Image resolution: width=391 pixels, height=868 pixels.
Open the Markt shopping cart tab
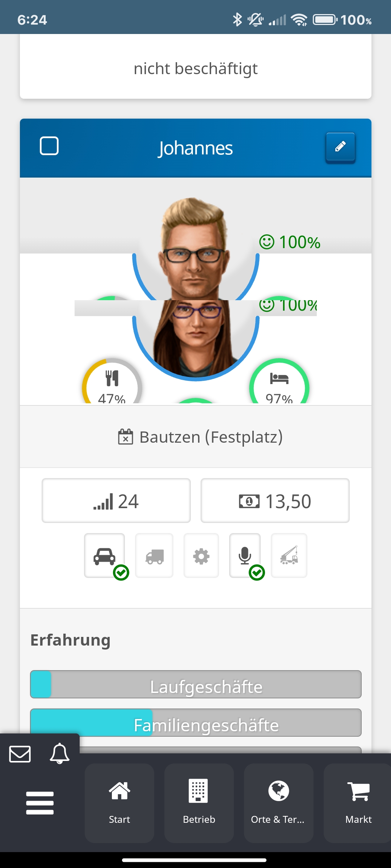coord(357,803)
